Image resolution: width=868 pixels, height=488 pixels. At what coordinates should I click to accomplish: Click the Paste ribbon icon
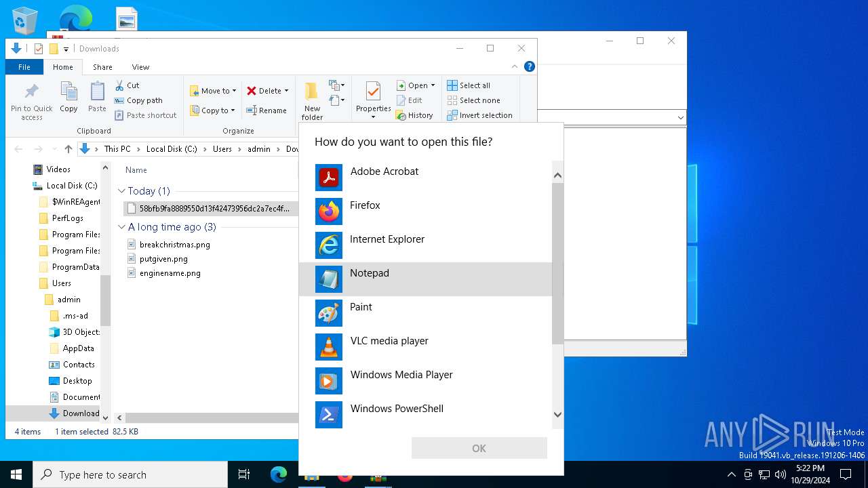point(97,97)
